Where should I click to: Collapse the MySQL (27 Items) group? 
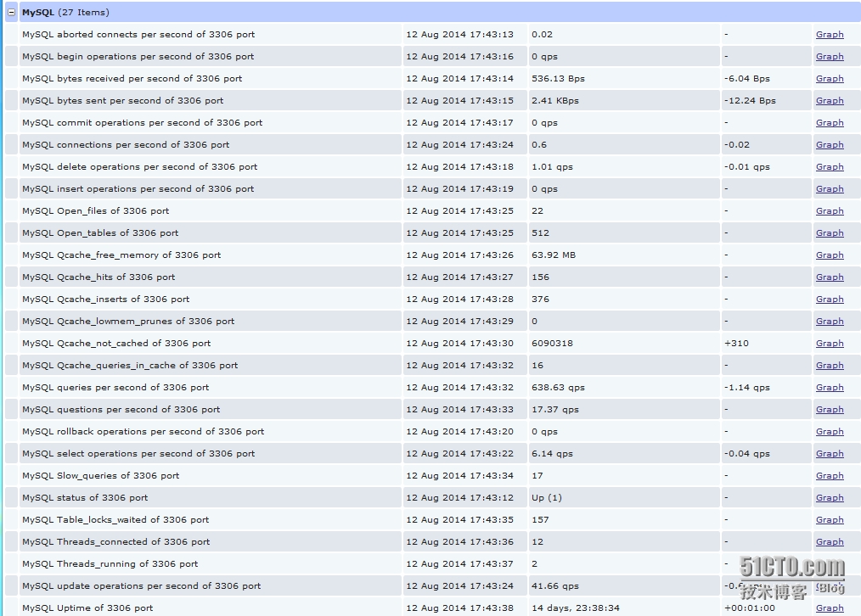pyautogui.click(x=12, y=12)
